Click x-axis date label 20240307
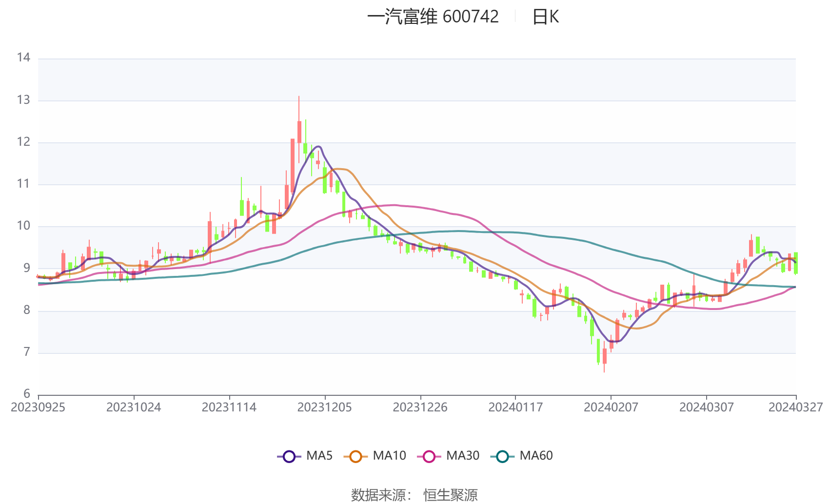 pyautogui.click(x=707, y=407)
